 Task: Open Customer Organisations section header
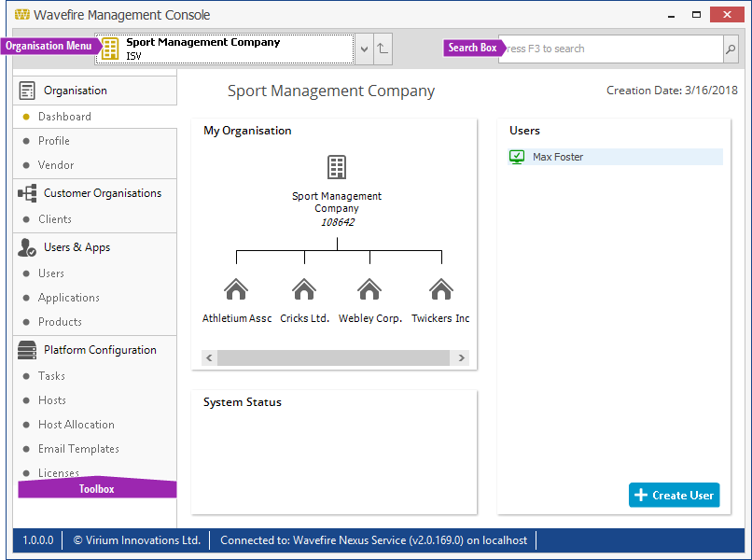tap(95, 193)
